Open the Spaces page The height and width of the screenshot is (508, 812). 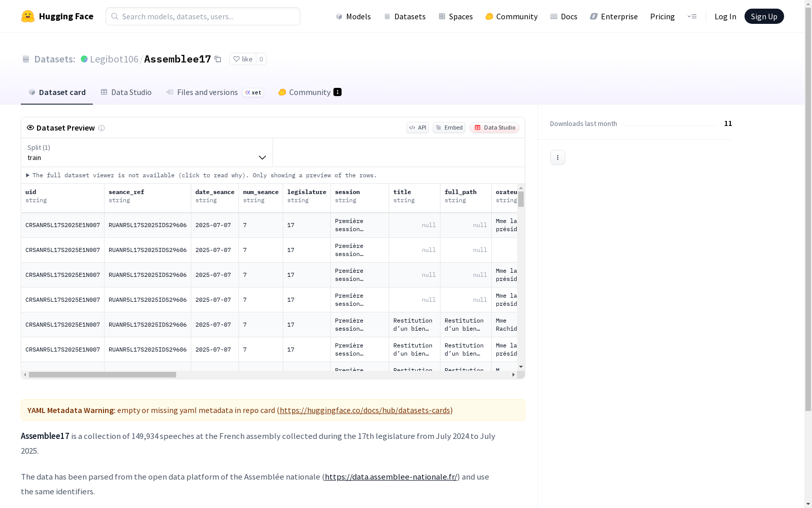point(456,16)
